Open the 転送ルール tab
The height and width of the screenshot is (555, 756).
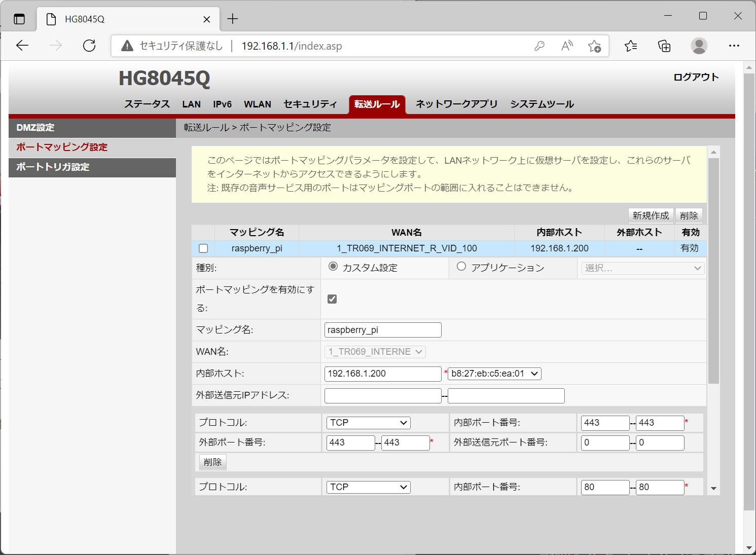click(377, 104)
